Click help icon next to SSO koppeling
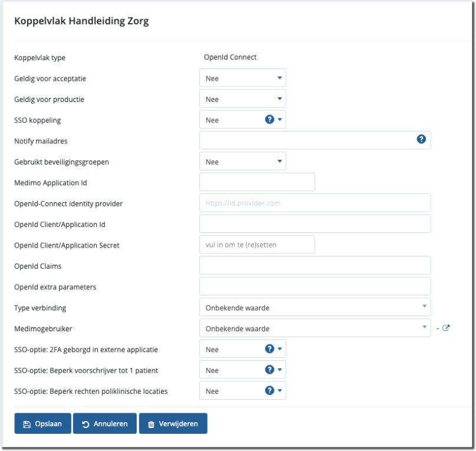The height and width of the screenshot is (451, 476). (270, 120)
